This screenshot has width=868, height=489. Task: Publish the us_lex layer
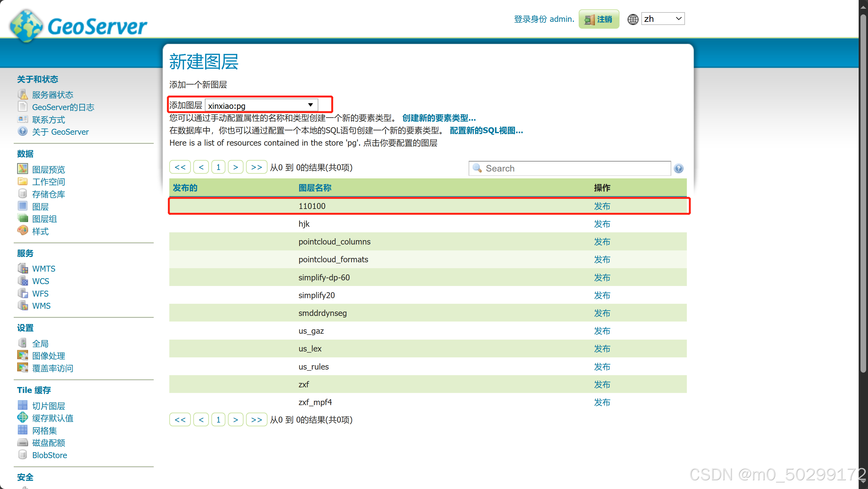click(602, 348)
